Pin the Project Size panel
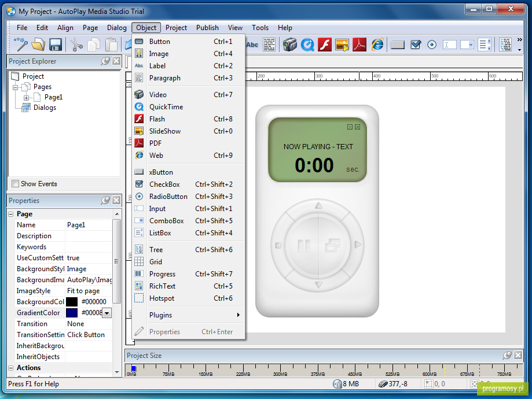532x399 pixels. tap(507, 355)
